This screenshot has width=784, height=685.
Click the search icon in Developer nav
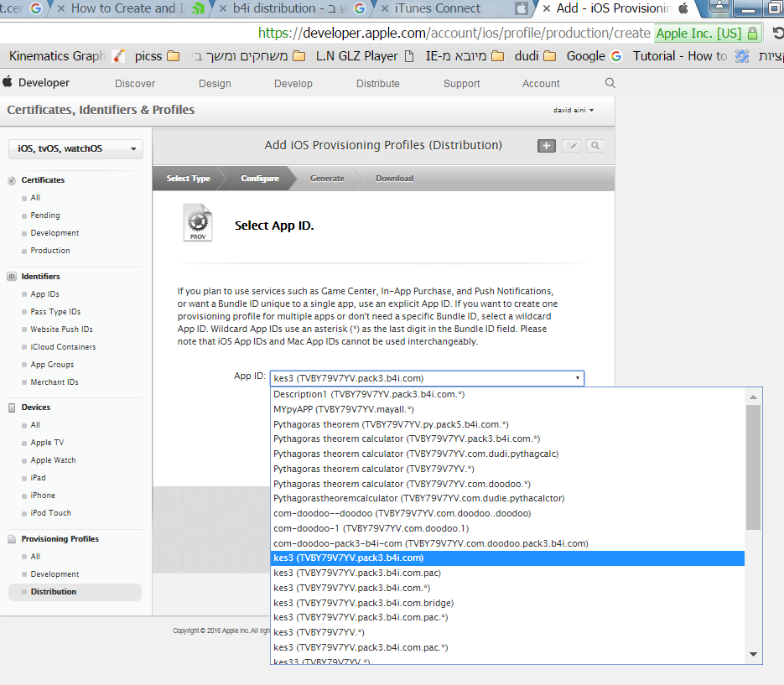coord(610,83)
